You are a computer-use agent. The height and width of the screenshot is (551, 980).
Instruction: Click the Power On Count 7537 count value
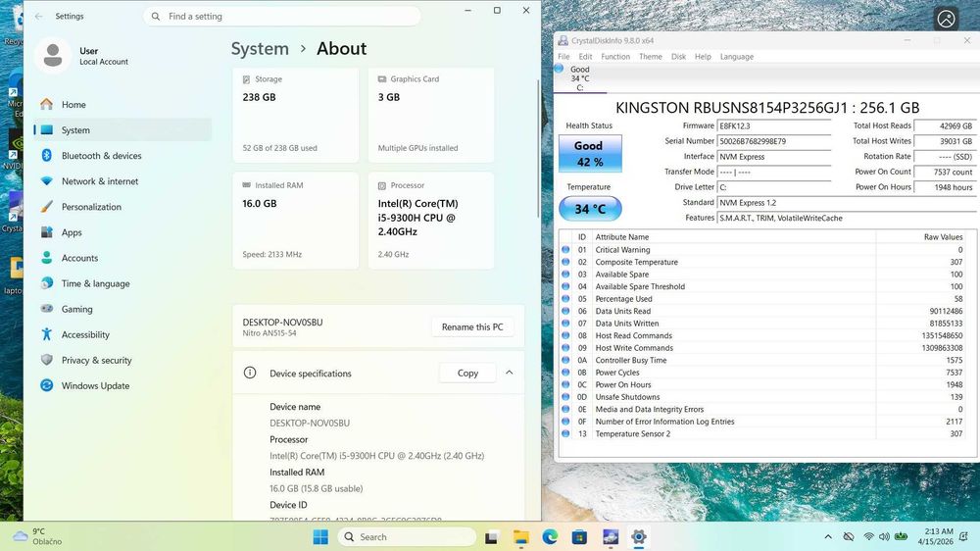[x=945, y=172]
